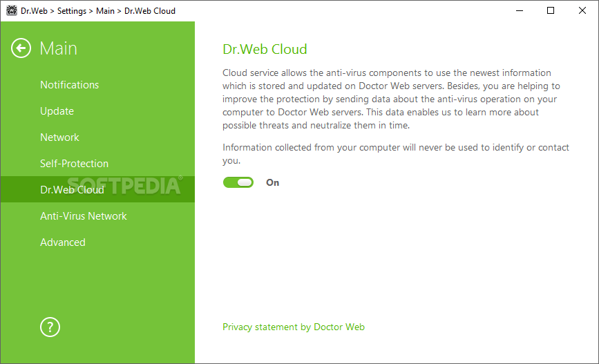Viewport: 599px width, 364px height.
Task: Open the Self-Protection section
Action: tap(74, 164)
